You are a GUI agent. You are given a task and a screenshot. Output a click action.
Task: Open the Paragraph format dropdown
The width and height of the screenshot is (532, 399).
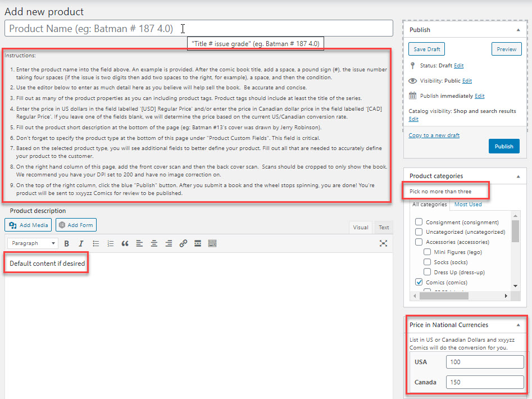tap(33, 243)
